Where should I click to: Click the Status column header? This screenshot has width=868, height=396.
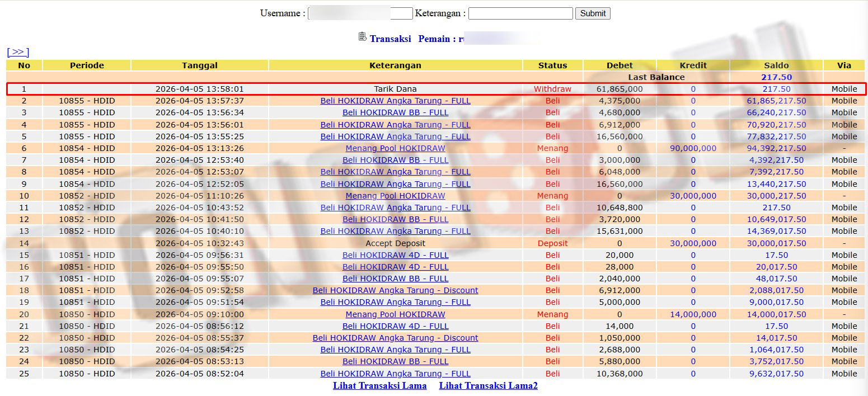coord(553,65)
